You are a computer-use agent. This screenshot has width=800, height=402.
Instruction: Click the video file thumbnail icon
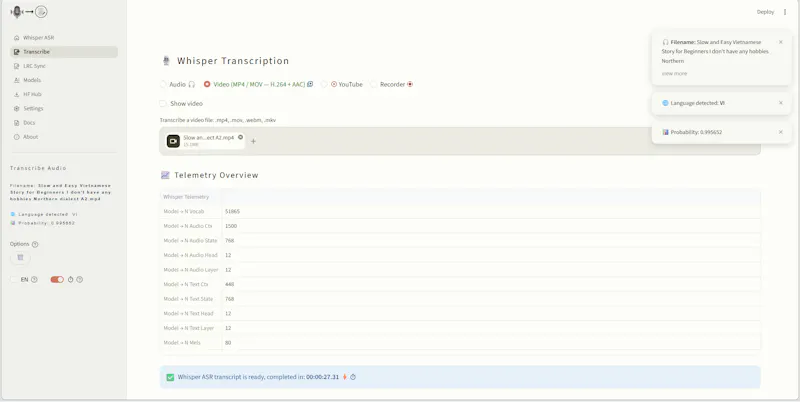pos(173,141)
